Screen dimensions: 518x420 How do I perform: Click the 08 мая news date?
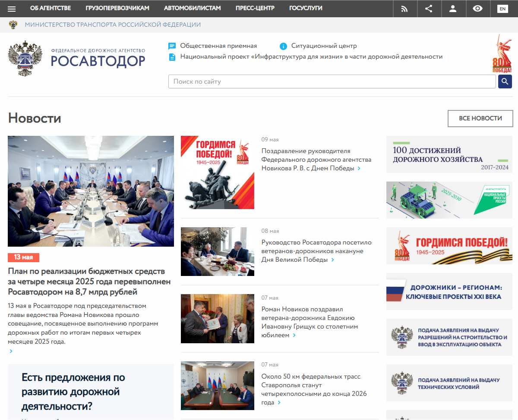(270, 231)
